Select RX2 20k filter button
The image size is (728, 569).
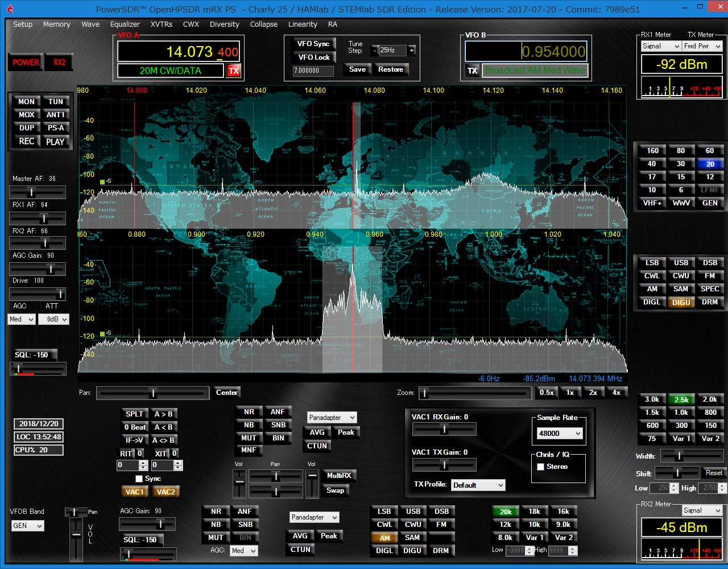pos(506,512)
